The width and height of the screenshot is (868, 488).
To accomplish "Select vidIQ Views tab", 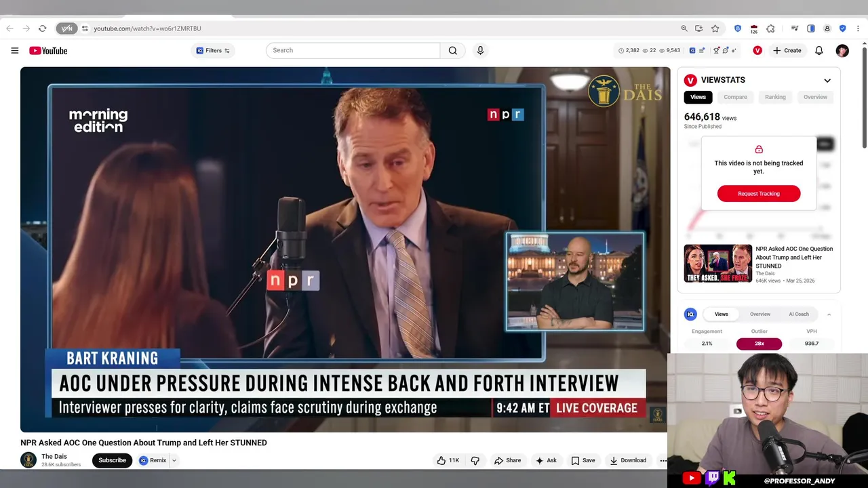I will (x=721, y=314).
